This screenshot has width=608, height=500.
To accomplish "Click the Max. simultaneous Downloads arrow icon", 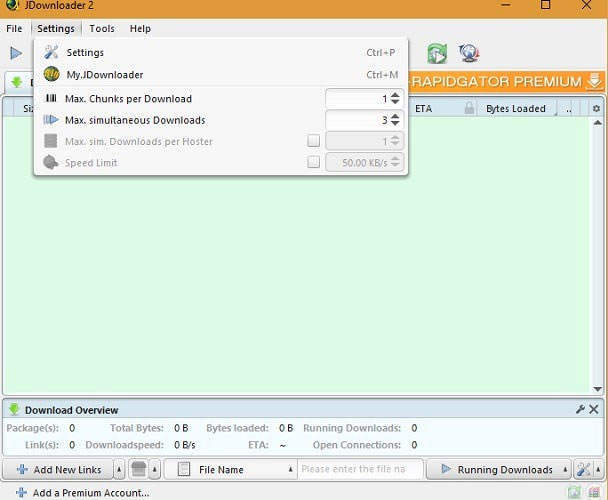I will [51, 119].
